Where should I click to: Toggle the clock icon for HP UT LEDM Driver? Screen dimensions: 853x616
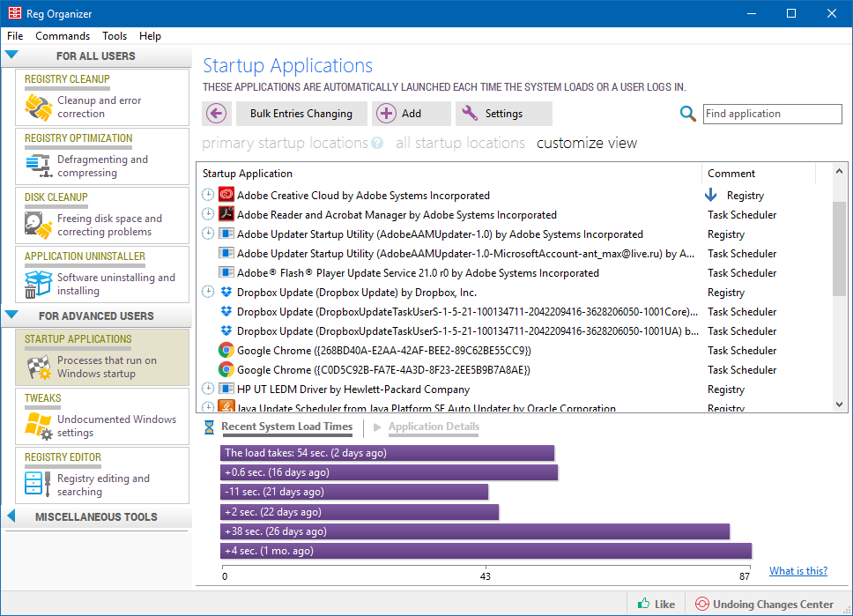(208, 390)
